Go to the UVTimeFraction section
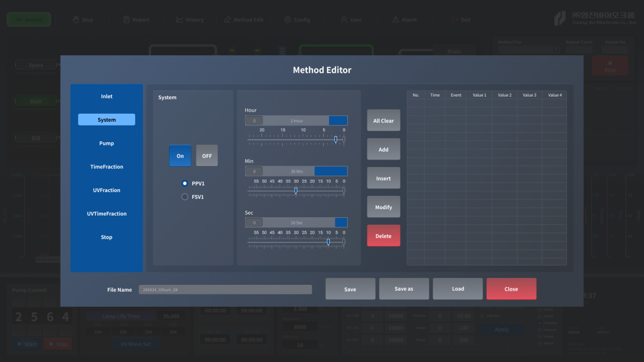Image resolution: width=644 pixels, height=362 pixels. (x=107, y=213)
